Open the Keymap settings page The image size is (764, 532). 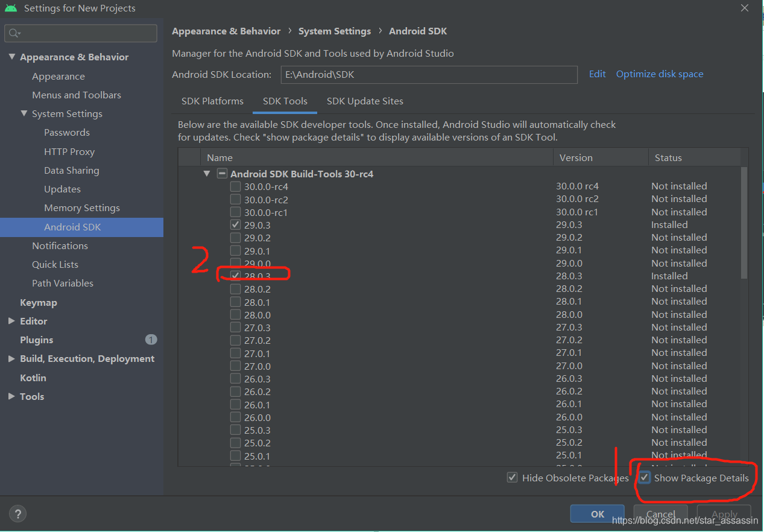pos(39,302)
